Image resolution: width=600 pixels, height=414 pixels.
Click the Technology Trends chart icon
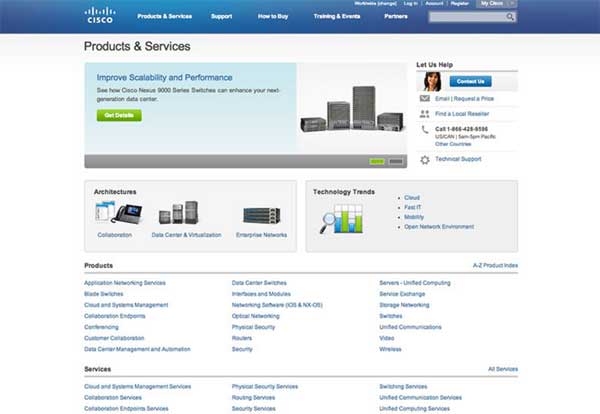[x=342, y=218]
